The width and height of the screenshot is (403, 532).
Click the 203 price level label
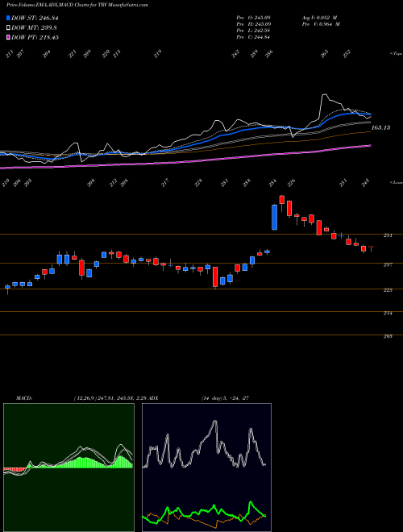tap(388, 336)
